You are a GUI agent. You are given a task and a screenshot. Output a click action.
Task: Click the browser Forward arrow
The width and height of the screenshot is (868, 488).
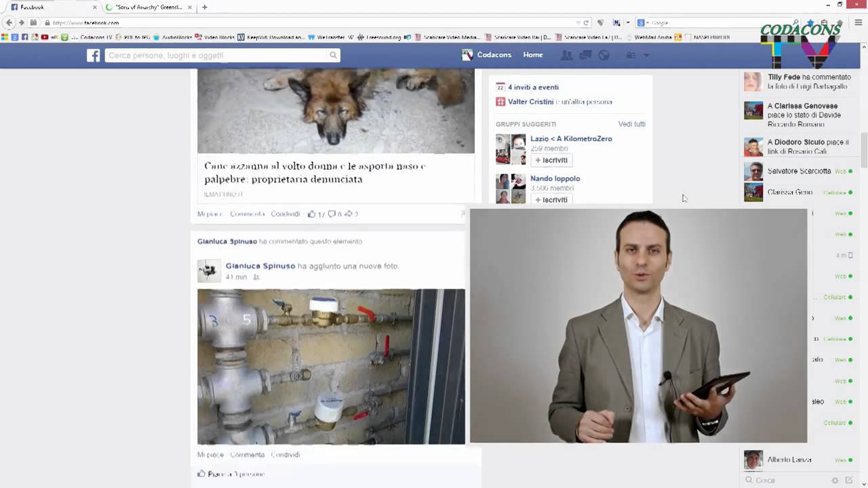(21, 22)
